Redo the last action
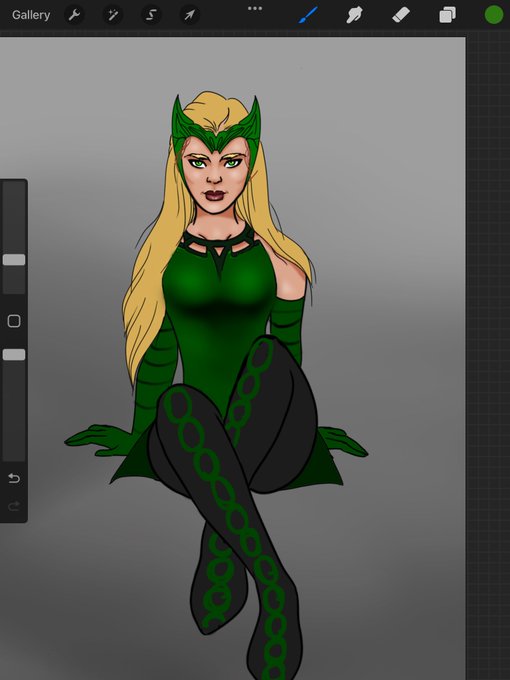The width and height of the screenshot is (510, 680). [14, 506]
